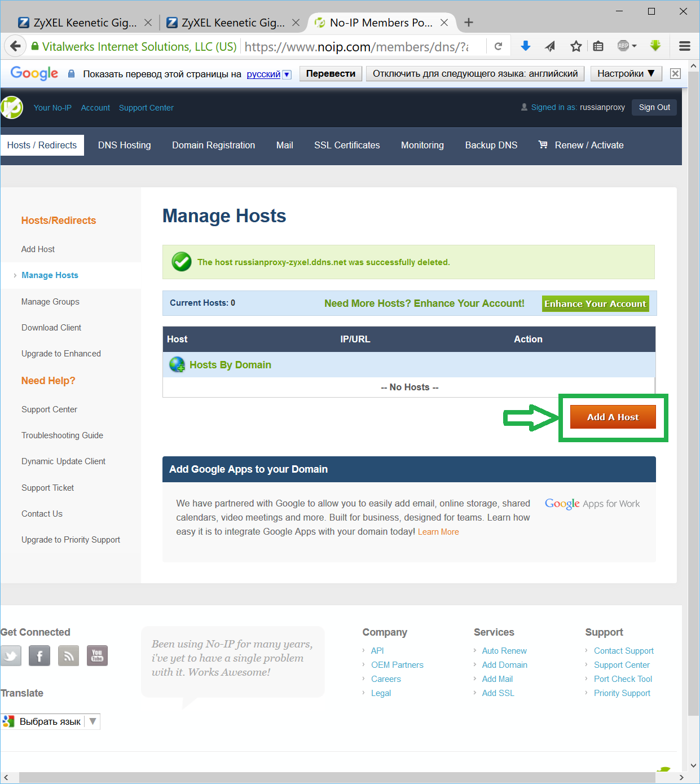
Task: Open the Выбрать язык language dropdown
Action: [x=50, y=721]
